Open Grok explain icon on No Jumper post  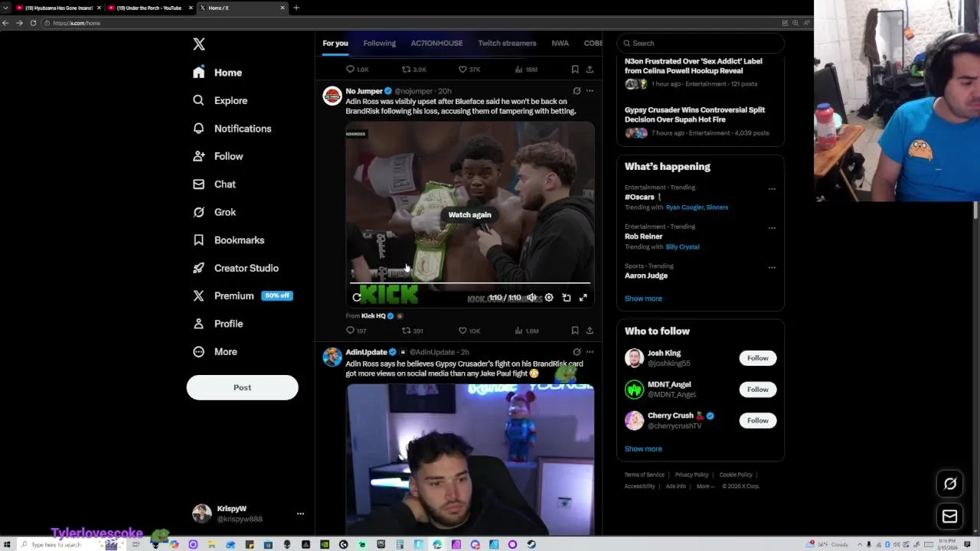pos(577,91)
